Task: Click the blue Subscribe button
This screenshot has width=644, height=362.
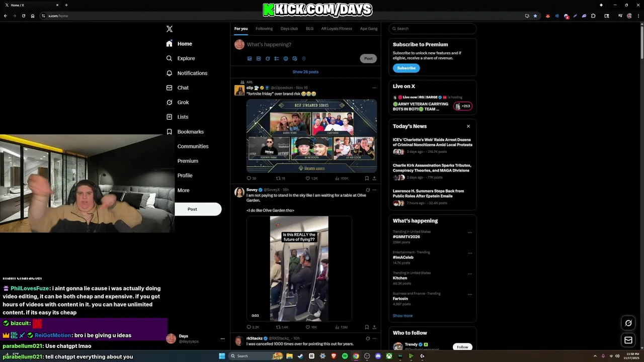Action: [x=406, y=68]
